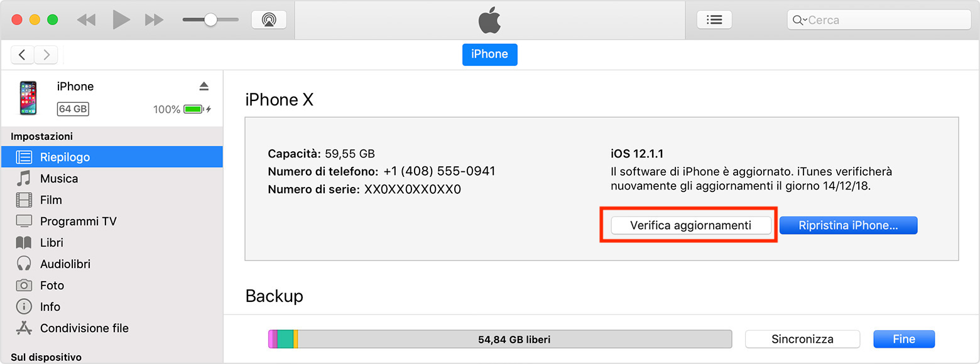
Task: Select Riepilogo in the sidebar
Action: [65, 157]
